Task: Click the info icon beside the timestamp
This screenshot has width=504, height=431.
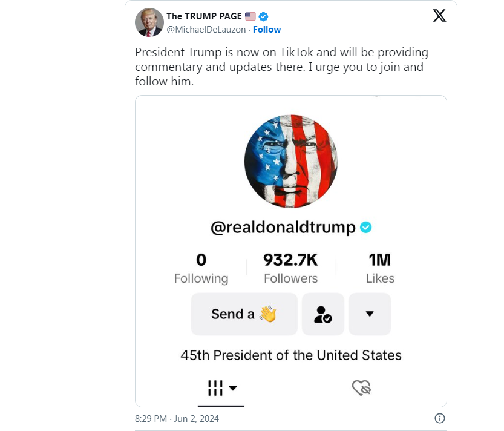Action: coord(440,418)
